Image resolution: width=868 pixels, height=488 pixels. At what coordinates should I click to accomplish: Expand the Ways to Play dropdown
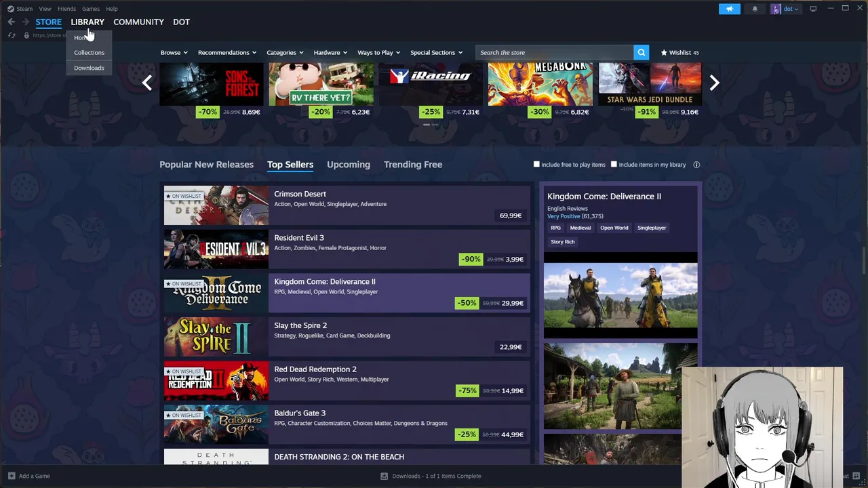378,52
